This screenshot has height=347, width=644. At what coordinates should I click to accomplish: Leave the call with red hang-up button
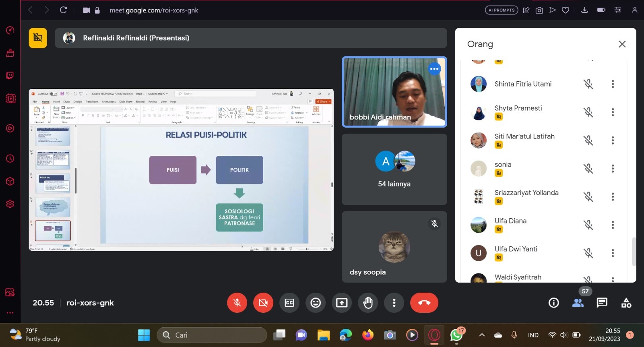pyautogui.click(x=424, y=303)
